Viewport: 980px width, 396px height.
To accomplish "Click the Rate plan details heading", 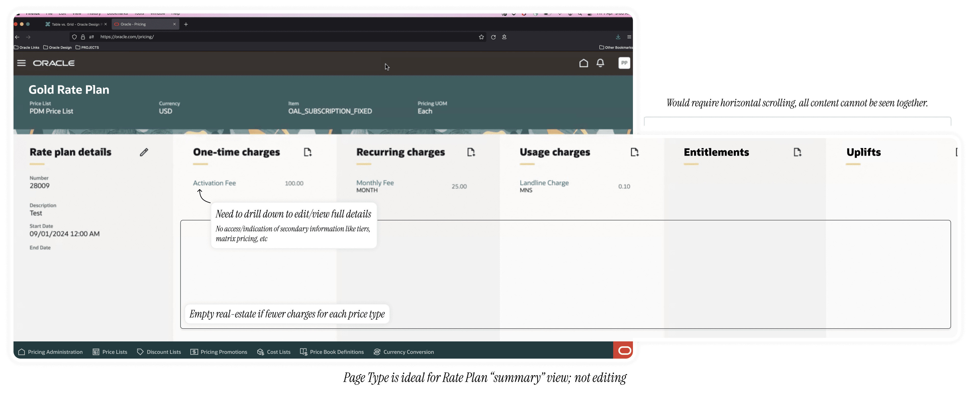I will (x=70, y=152).
